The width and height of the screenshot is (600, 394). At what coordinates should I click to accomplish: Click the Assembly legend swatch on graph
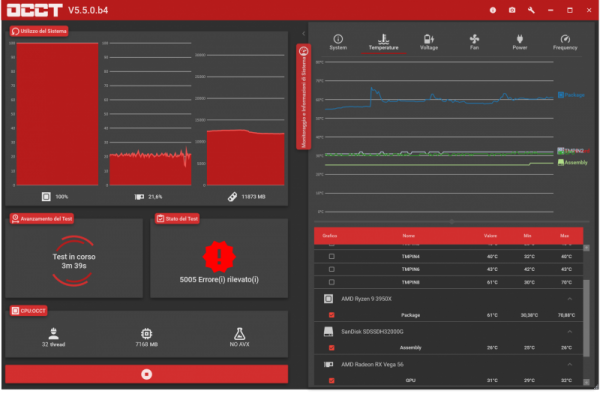pyautogui.click(x=561, y=163)
